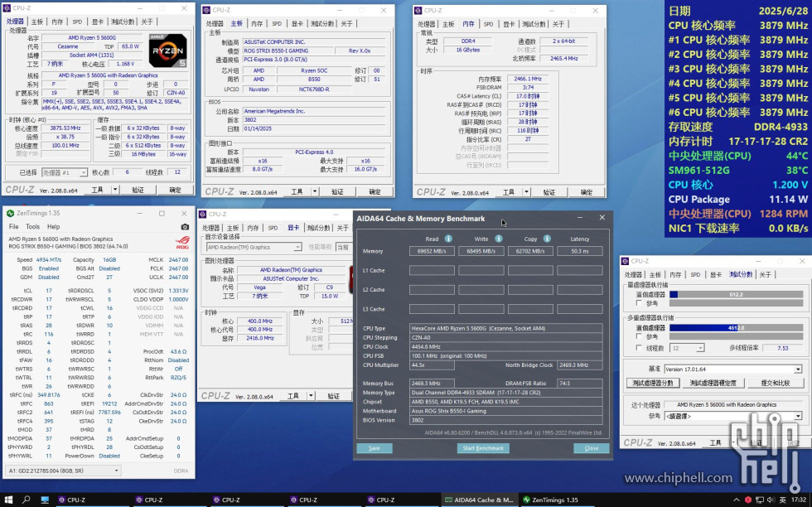Switch to SPD tab in CPU-Z memory window
The height and width of the screenshot is (507, 812).
(488, 24)
